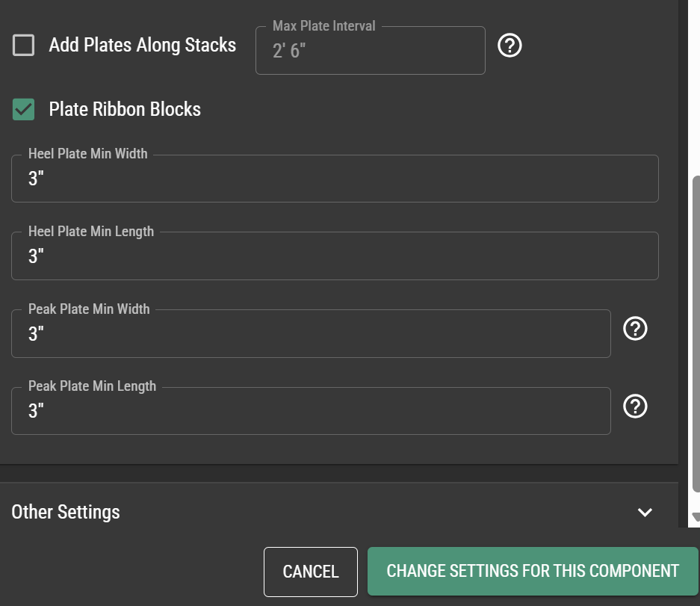
Task: Open help for Peak Plate Min Width
Action: pyautogui.click(x=635, y=329)
